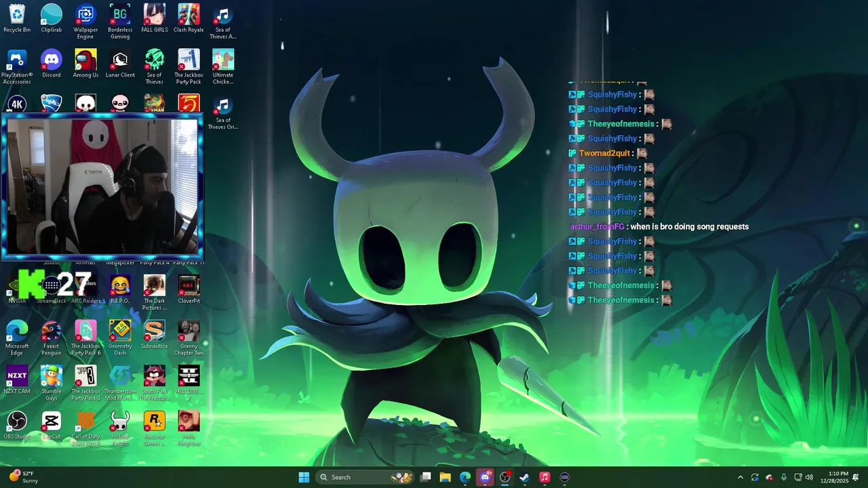Select Ultimate Chicken Horse desktop icon

(223, 67)
